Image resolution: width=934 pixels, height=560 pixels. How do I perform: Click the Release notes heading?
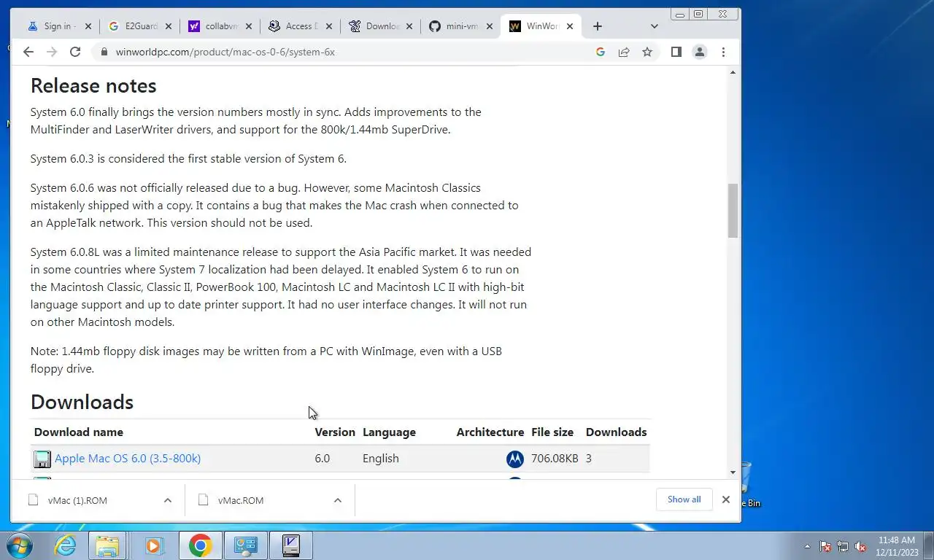pyautogui.click(x=93, y=85)
